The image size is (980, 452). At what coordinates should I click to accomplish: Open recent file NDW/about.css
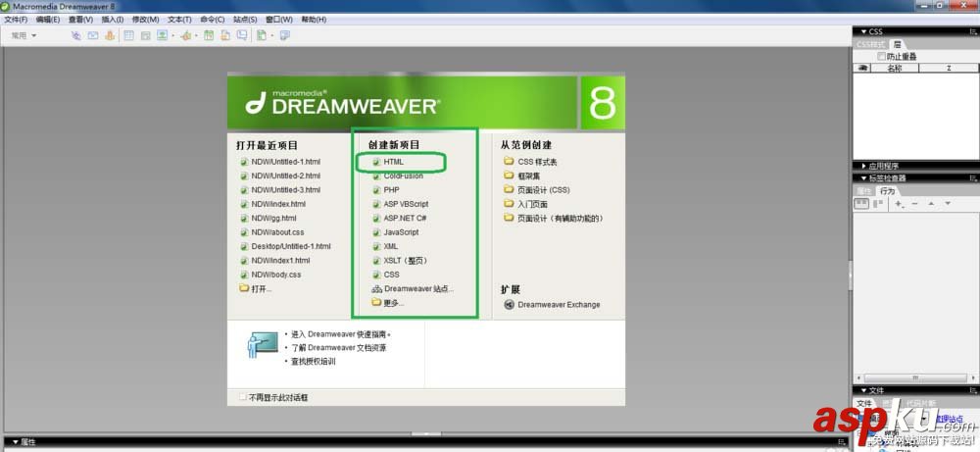(x=277, y=232)
